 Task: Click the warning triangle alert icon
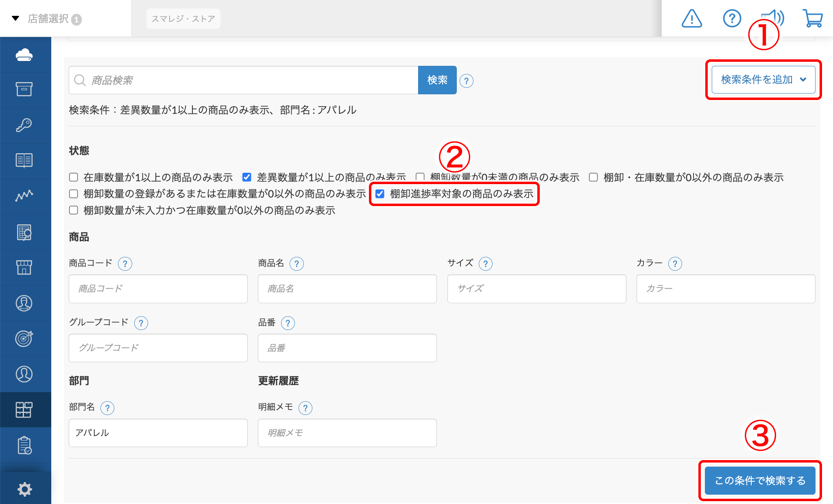[691, 19]
